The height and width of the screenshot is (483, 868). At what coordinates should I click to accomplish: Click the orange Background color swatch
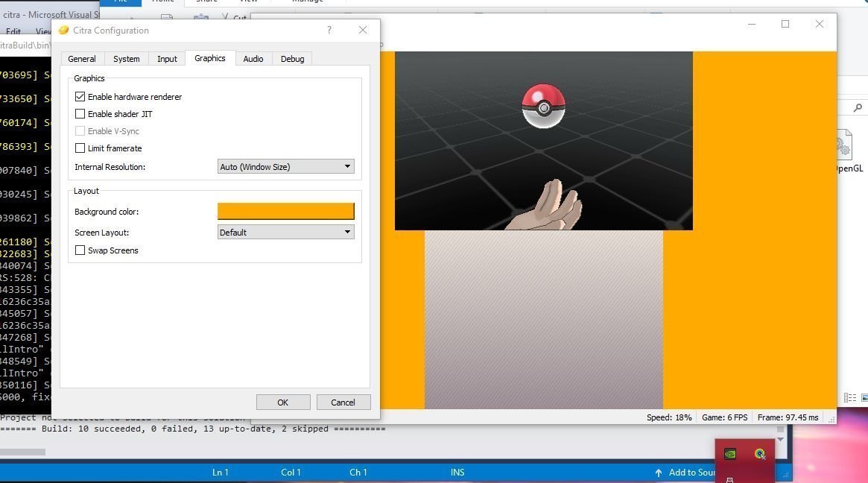coord(285,211)
